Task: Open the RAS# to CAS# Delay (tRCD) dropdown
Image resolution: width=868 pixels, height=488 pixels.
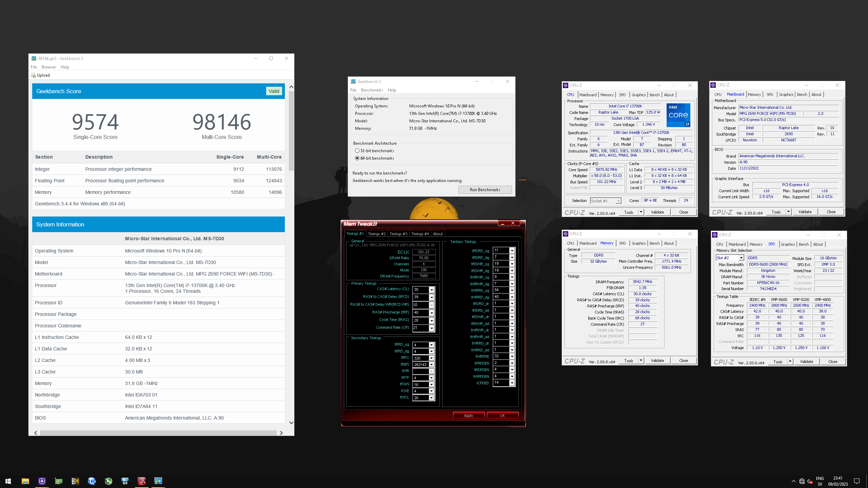Action: click(432, 297)
